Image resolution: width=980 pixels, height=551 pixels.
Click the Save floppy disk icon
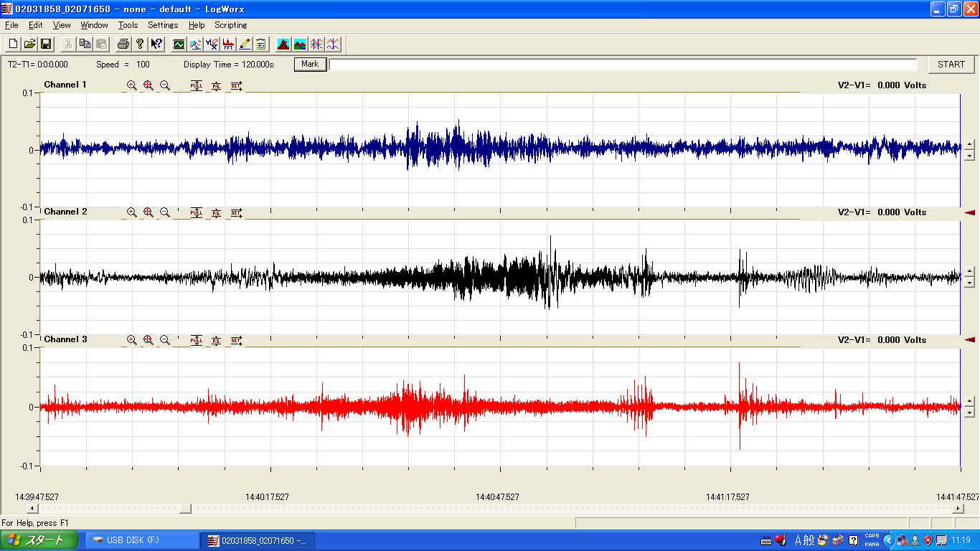46,44
